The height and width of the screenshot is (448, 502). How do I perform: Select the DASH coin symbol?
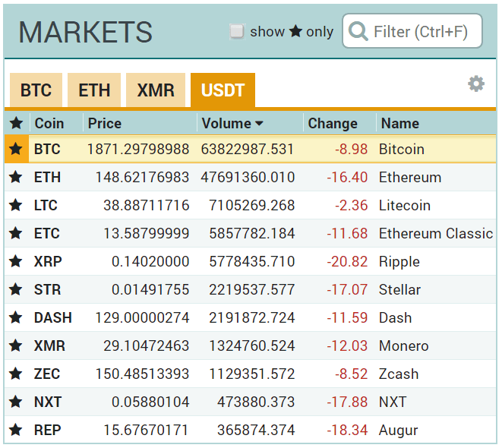pos(53,317)
